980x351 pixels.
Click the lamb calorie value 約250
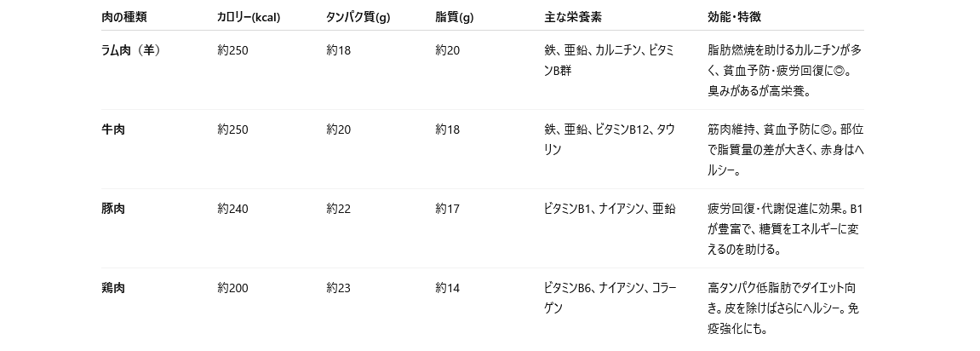(x=232, y=50)
